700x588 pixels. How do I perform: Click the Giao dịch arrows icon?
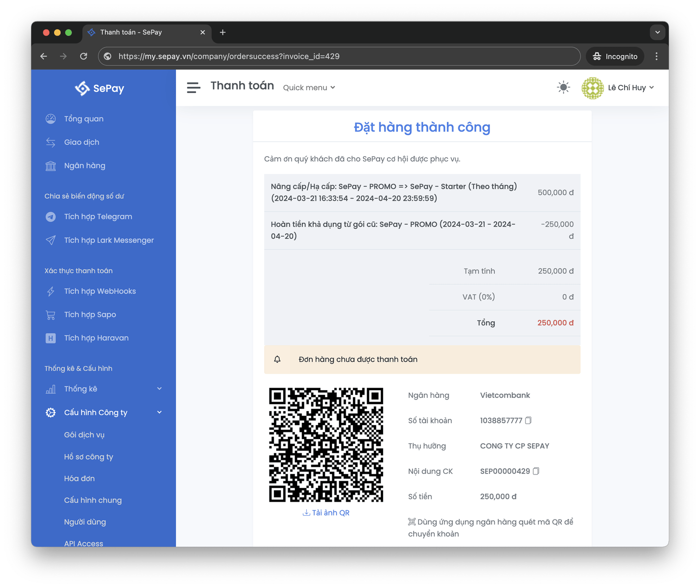(50, 142)
